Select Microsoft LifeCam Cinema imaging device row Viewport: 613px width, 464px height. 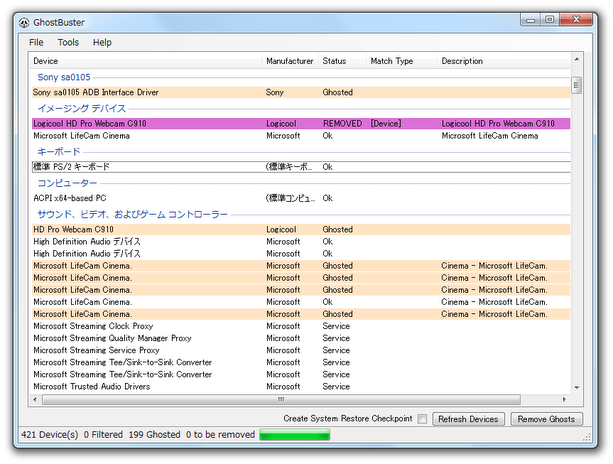[x=301, y=136]
